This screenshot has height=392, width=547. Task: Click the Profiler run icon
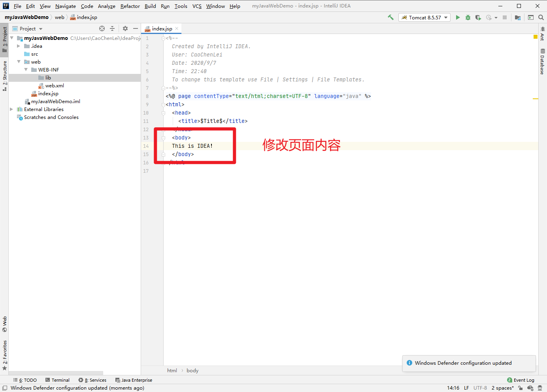[489, 17]
